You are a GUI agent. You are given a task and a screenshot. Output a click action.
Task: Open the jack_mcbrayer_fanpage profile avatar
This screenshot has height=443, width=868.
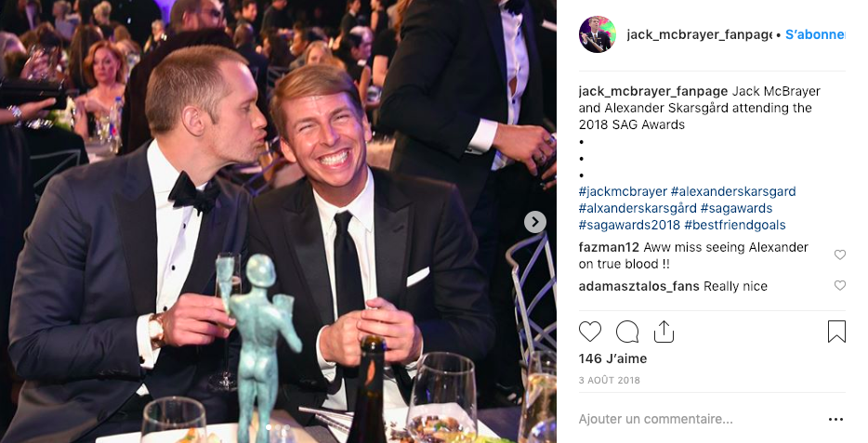(598, 34)
